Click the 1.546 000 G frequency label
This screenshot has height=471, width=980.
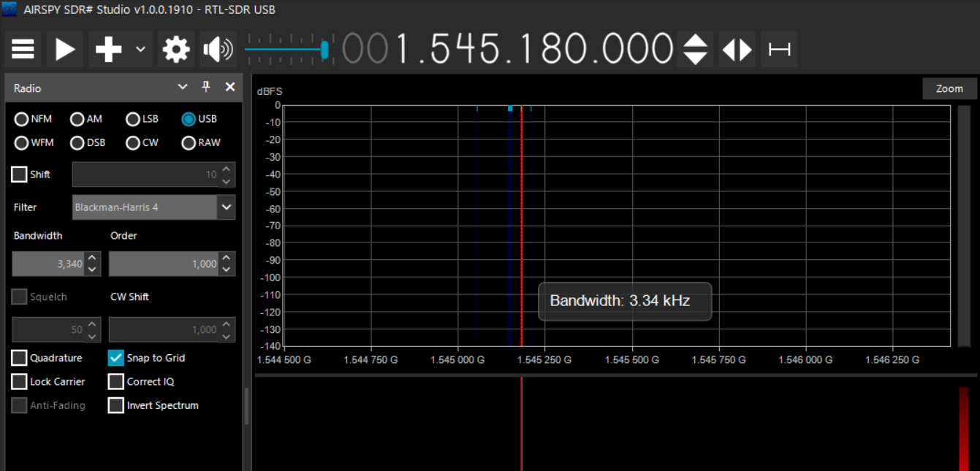pyautogui.click(x=805, y=360)
